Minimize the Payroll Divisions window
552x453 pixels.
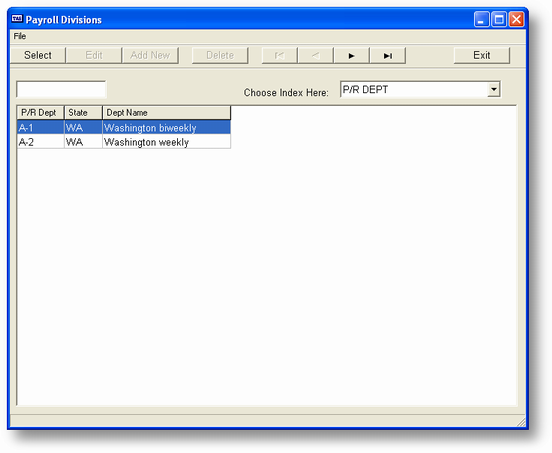[481, 19]
